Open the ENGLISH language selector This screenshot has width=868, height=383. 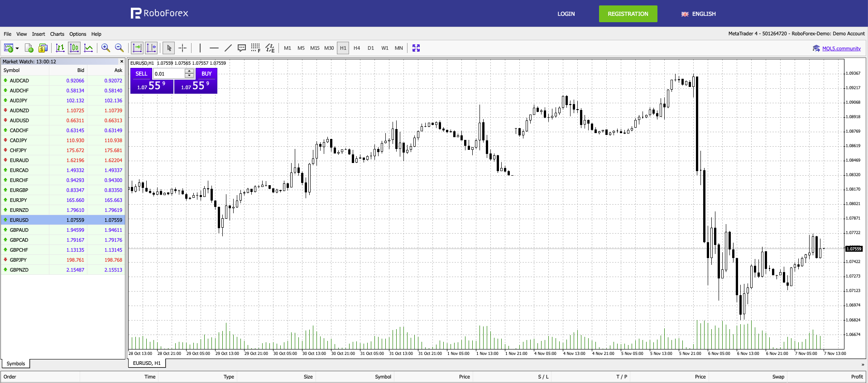[699, 14]
